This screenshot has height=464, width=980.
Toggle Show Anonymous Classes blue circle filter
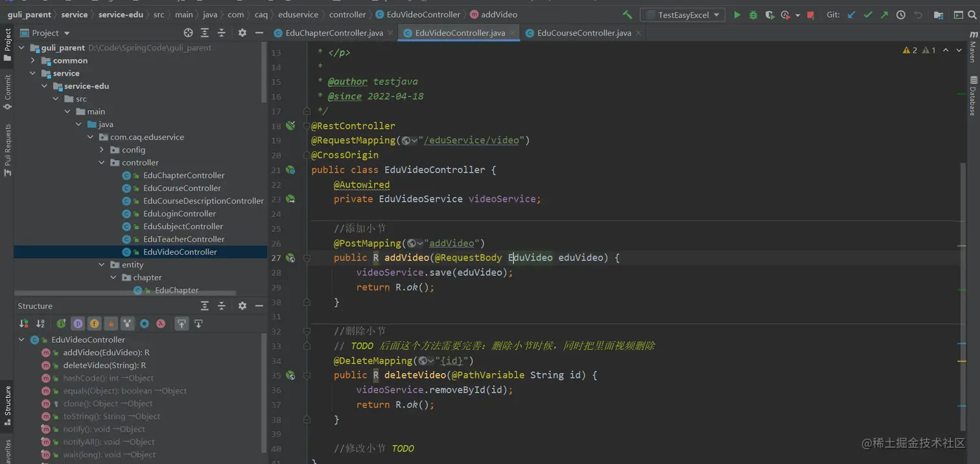tap(145, 323)
